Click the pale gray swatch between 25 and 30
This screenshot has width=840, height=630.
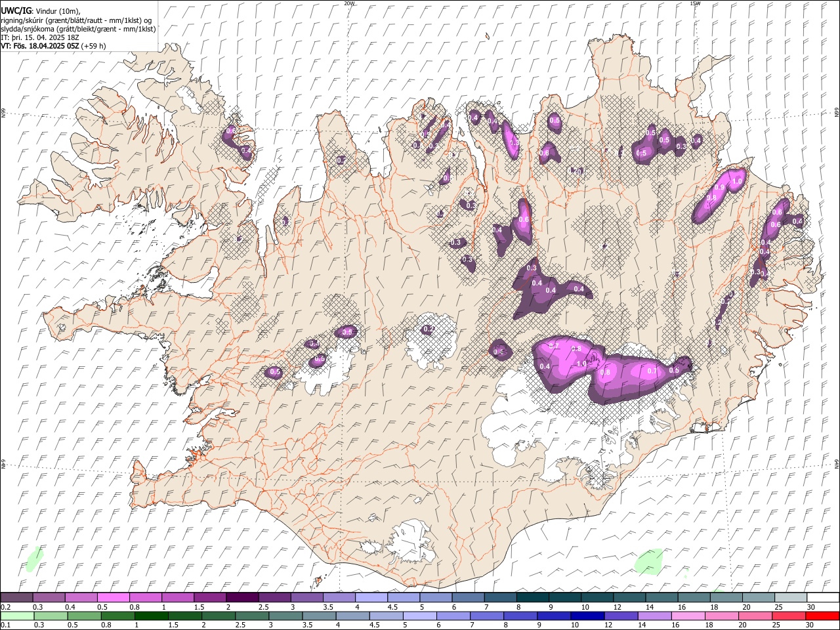(x=791, y=597)
